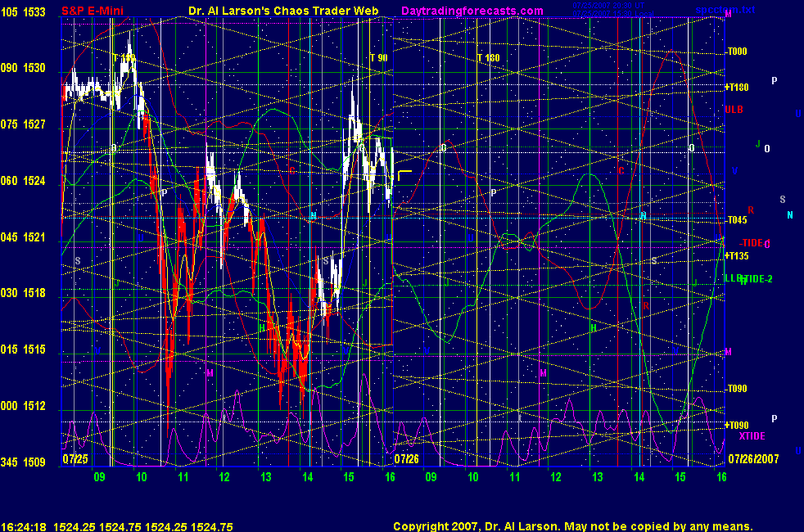Click the red ULB label
The height and width of the screenshot is (532, 804).
[734, 110]
